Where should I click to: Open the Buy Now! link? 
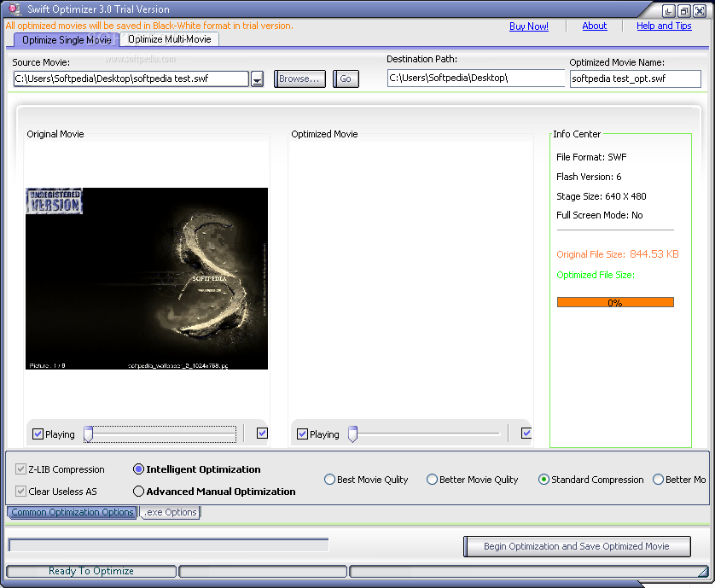(x=528, y=26)
